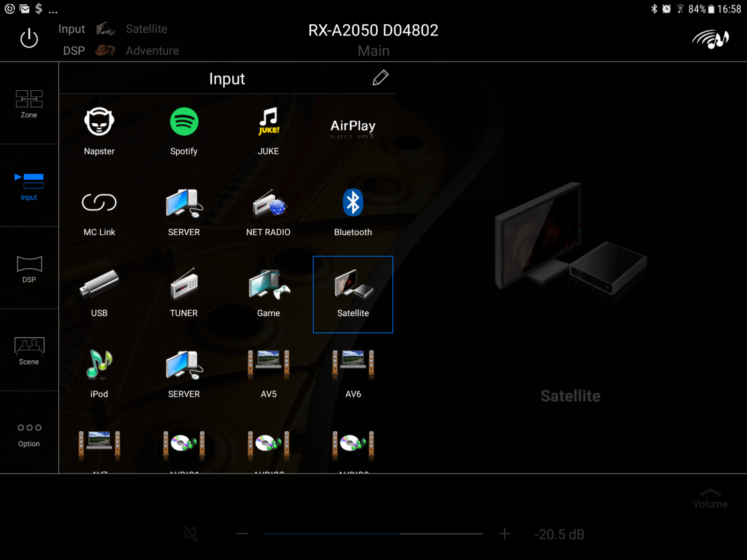Switch to the AV5 input

268,375
